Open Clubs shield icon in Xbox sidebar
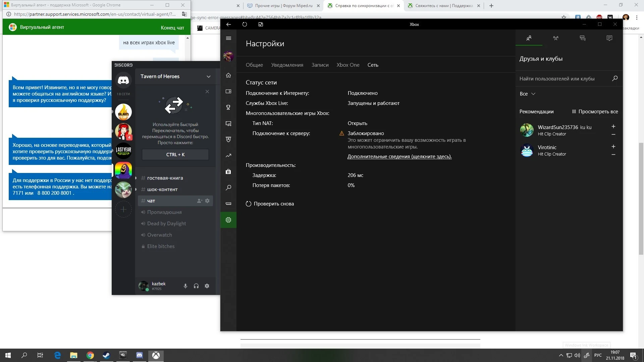Screen dimensions: 644x362 pos(228,139)
